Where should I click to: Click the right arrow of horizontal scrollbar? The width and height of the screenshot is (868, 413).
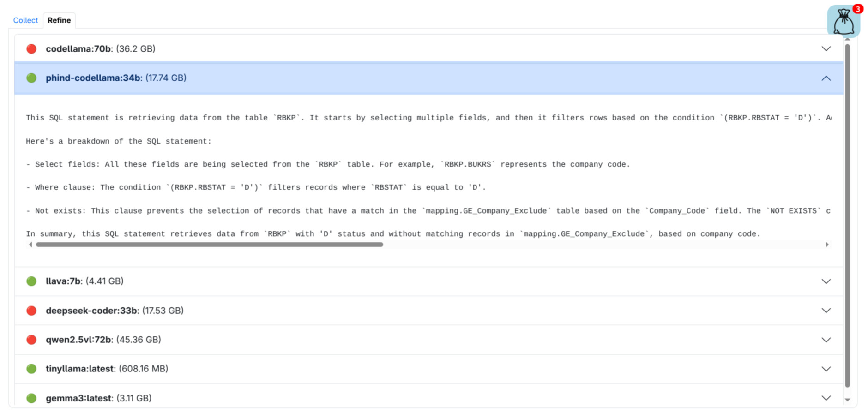[827, 245]
